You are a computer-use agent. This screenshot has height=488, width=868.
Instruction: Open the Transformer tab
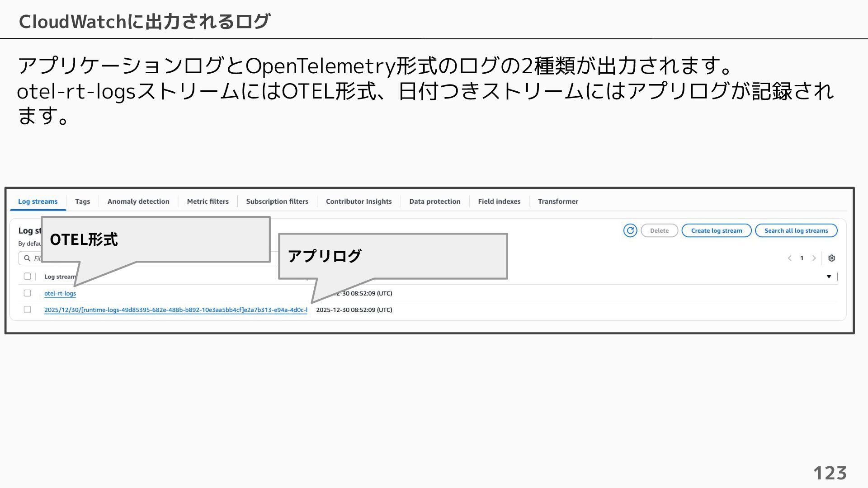(557, 202)
